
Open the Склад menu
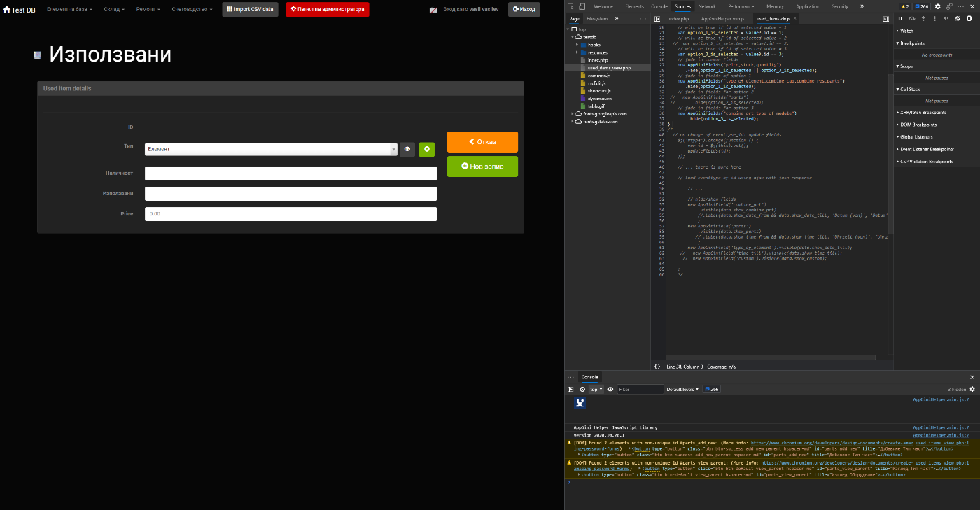[x=114, y=10]
